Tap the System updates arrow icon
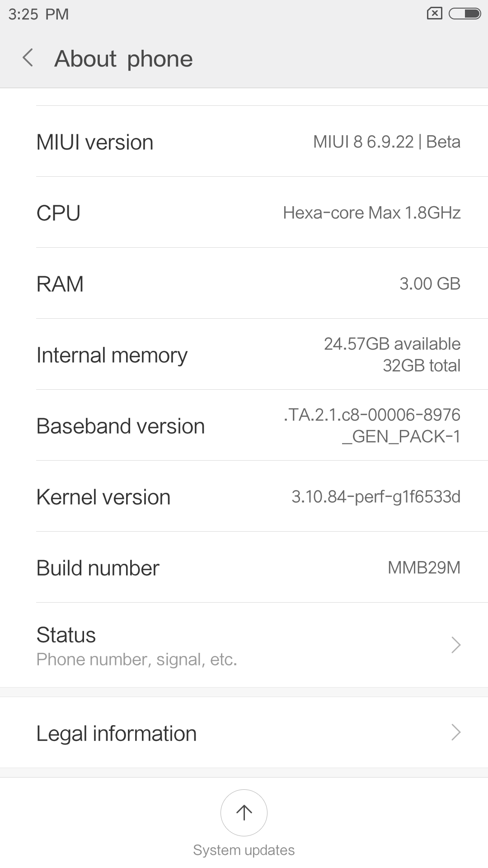The height and width of the screenshot is (868, 488). click(x=244, y=812)
